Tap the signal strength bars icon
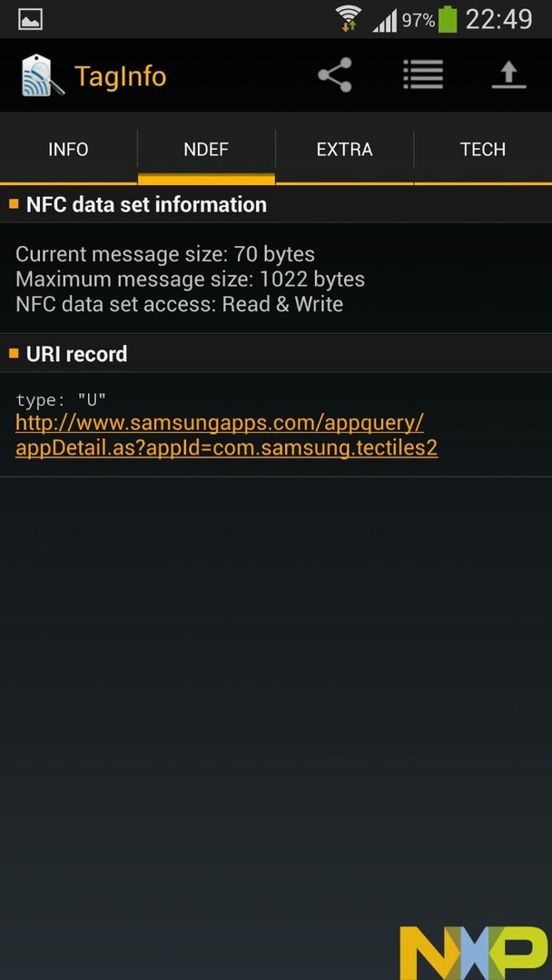Screen dimensions: 552x980 [x=385, y=21]
